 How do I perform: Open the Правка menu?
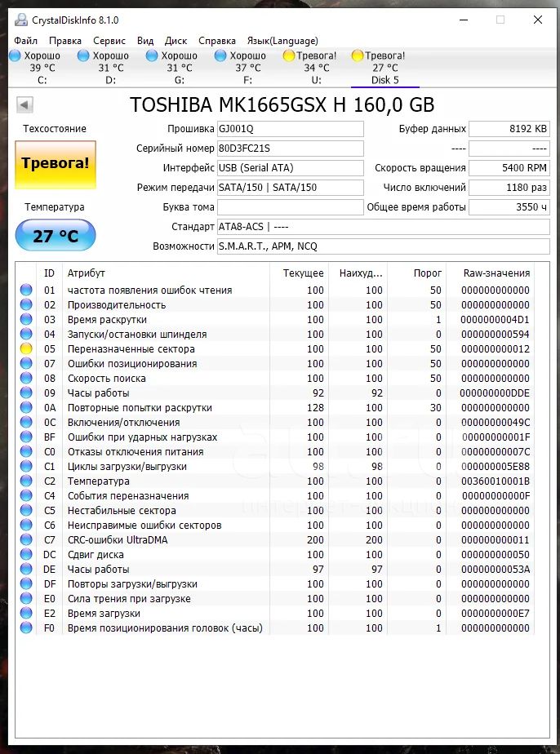pos(65,41)
